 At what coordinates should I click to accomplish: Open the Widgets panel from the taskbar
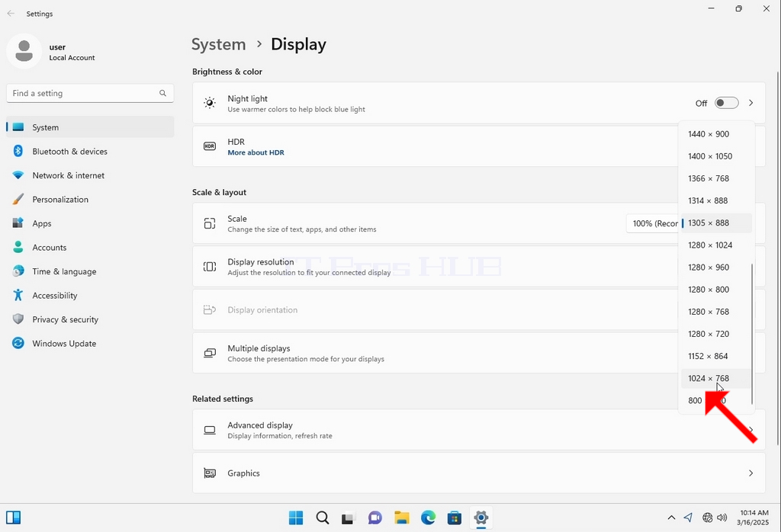click(14, 518)
